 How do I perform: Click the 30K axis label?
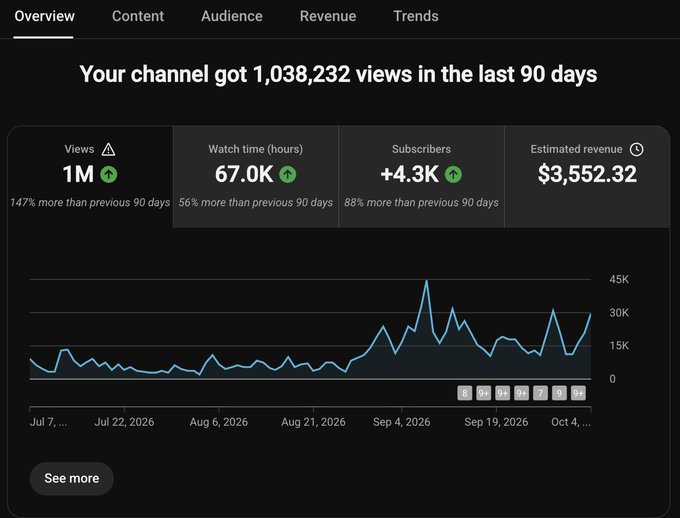pos(619,313)
